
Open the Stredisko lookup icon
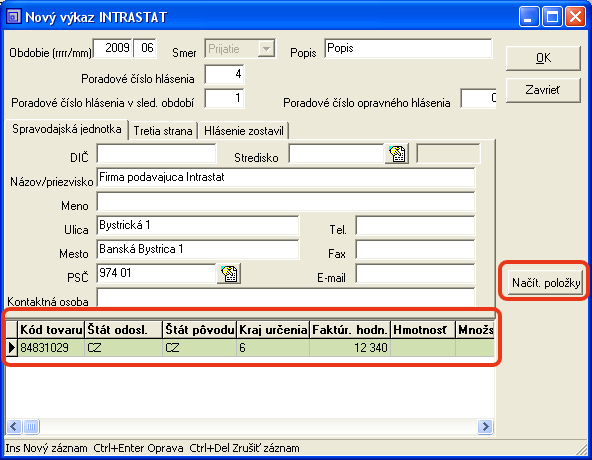point(396,154)
